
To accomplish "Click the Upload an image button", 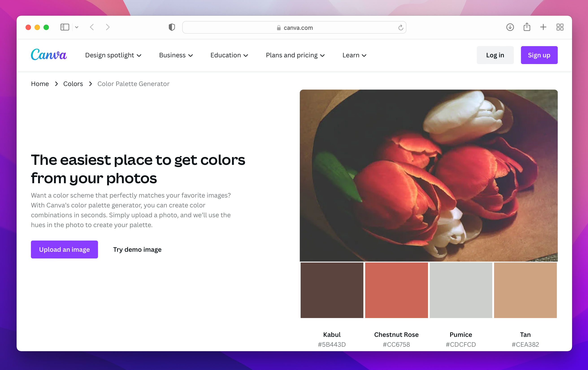I will 64,249.
